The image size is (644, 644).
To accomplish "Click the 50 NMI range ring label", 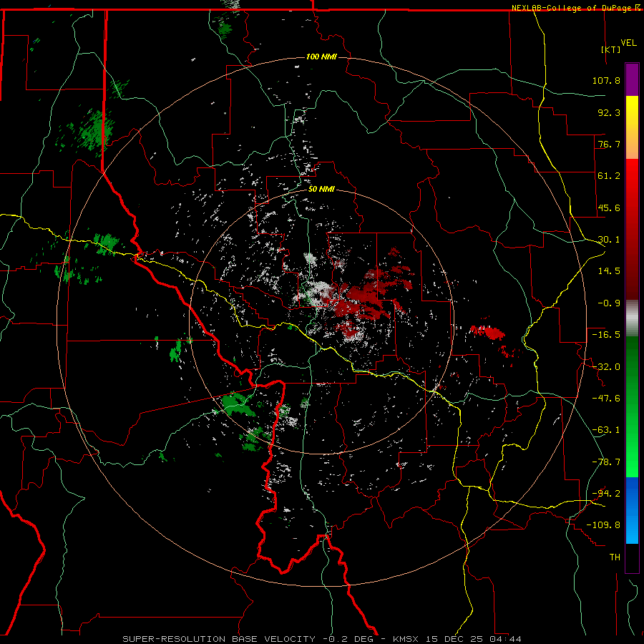I will tap(321, 190).
